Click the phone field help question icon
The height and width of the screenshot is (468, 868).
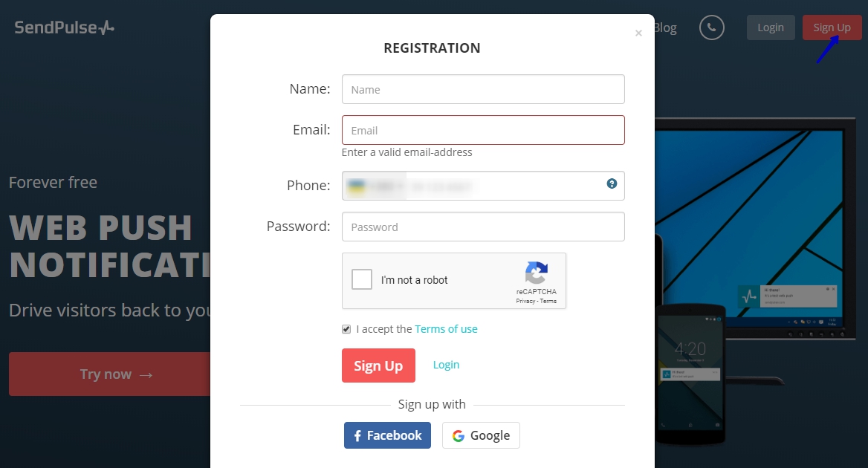click(612, 183)
